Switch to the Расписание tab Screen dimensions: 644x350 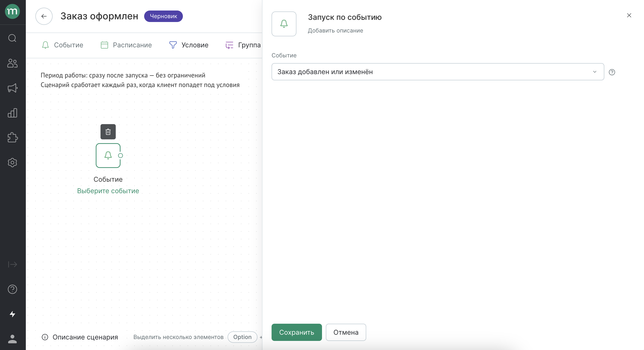(132, 45)
